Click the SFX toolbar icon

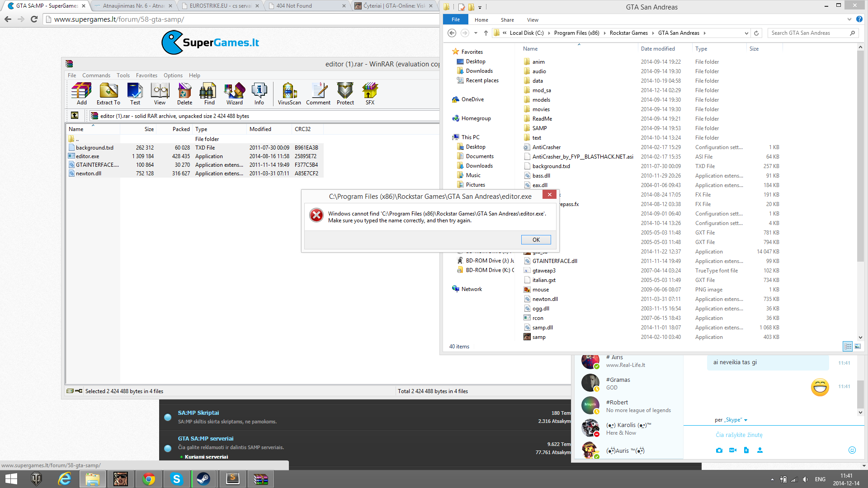[x=370, y=94]
